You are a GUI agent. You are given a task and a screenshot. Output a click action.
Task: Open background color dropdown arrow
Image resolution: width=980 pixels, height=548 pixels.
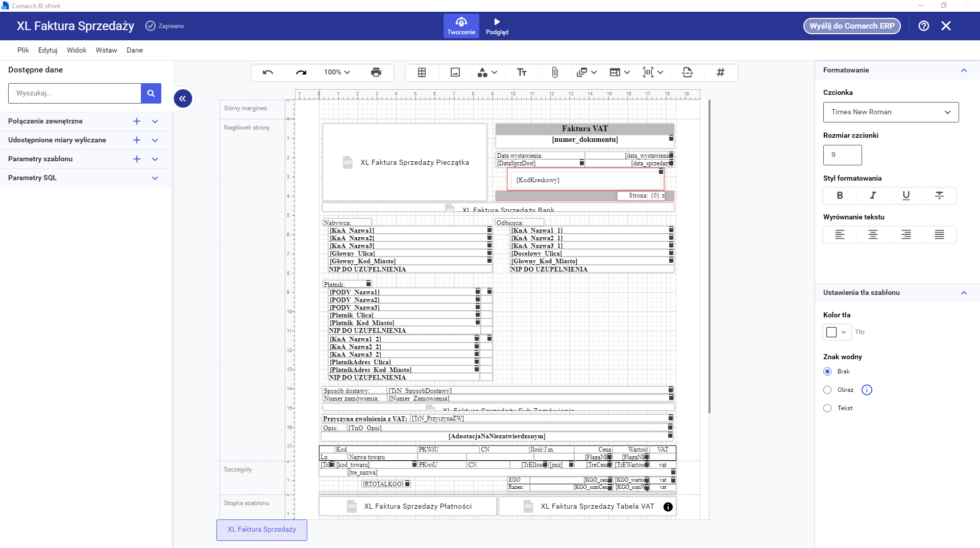pos(844,332)
